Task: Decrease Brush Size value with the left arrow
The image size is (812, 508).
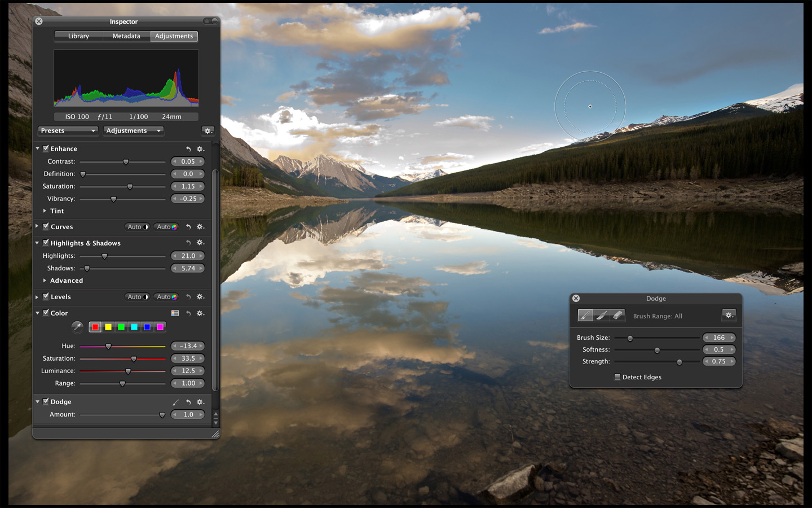Action: coord(707,338)
